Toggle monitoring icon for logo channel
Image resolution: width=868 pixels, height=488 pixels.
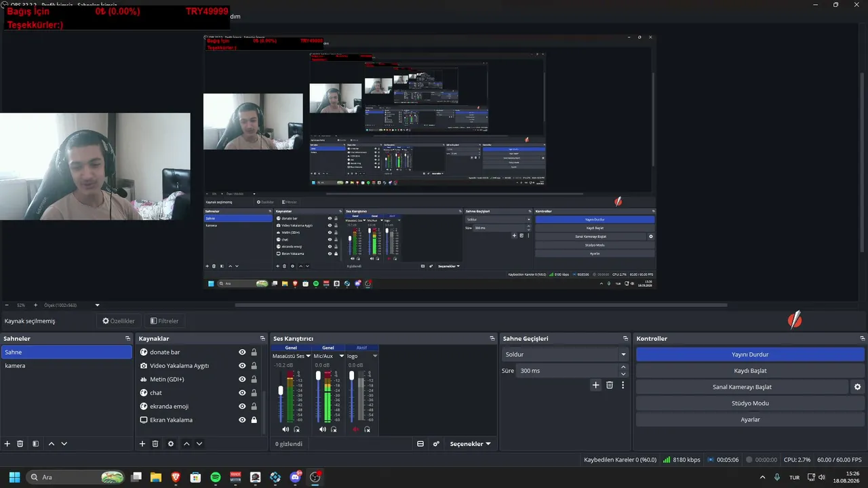pyautogui.click(x=367, y=429)
